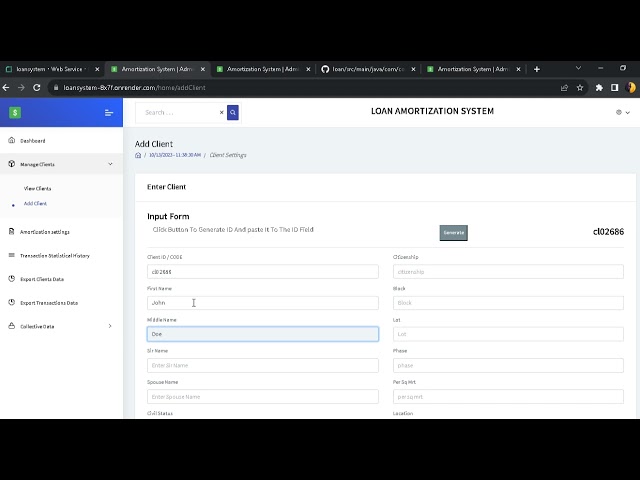The image size is (640, 480).
Task: Focus the Client ID / Code field
Action: point(262,272)
